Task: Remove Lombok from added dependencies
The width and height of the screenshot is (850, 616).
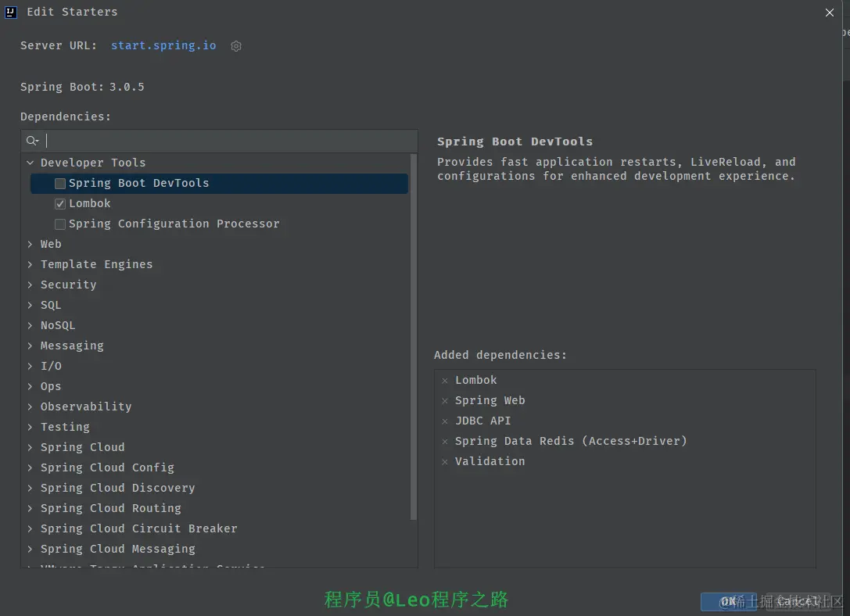Action: click(x=444, y=381)
